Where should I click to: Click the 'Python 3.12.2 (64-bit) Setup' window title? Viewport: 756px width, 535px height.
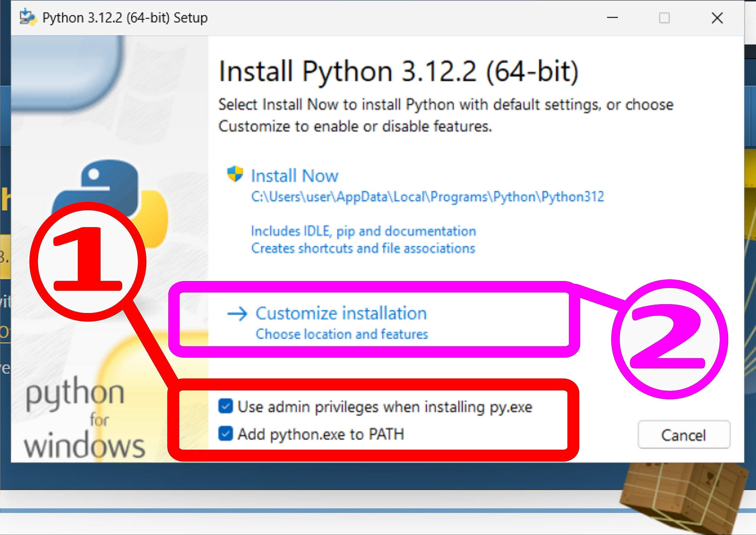pos(125,18)
